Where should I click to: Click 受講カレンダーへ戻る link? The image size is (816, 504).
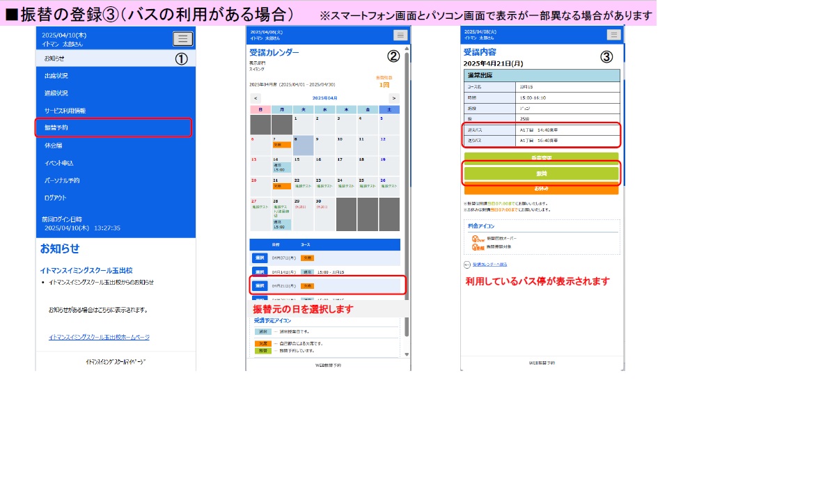click(489, 265)
